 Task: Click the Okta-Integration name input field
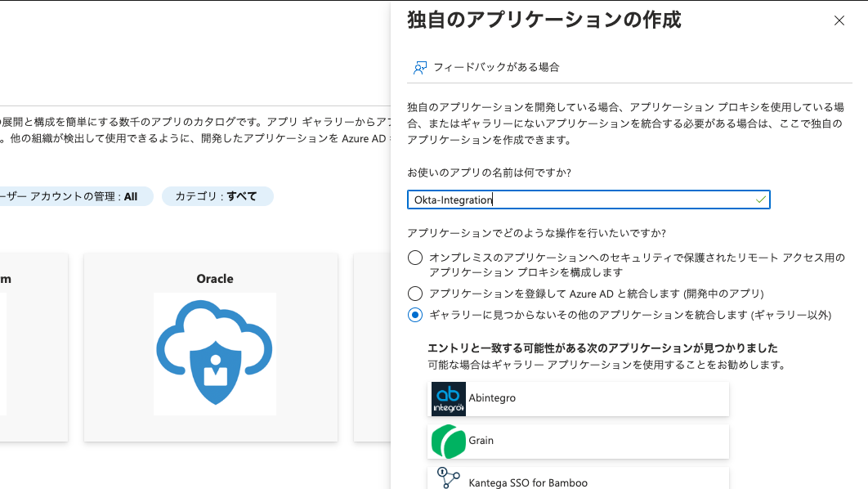pyautogui.click(x=572, y=200)
